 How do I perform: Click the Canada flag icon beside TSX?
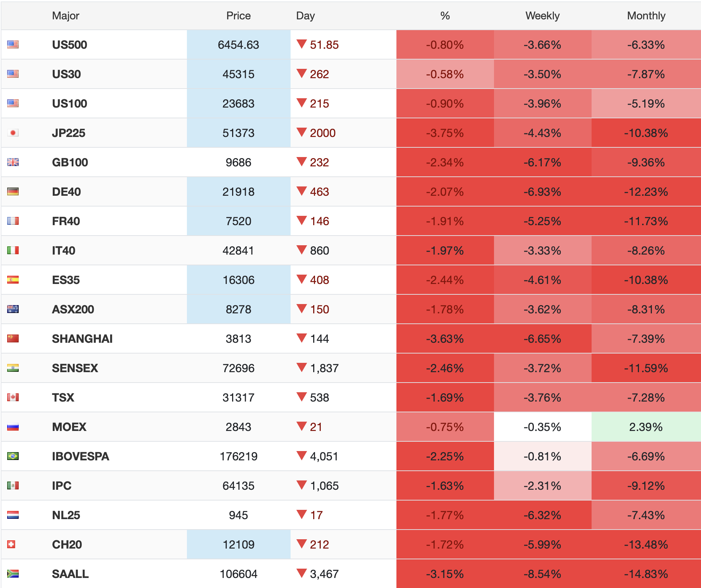point(13,398)
